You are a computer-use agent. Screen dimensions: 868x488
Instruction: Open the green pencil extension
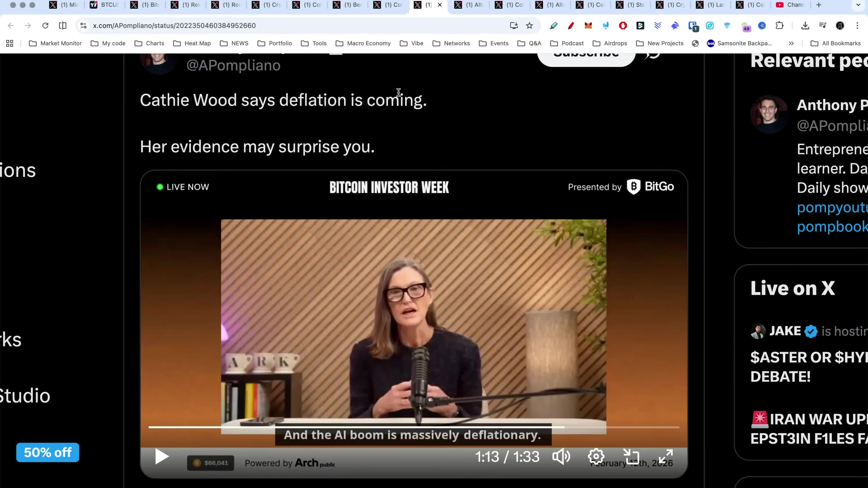553,26
